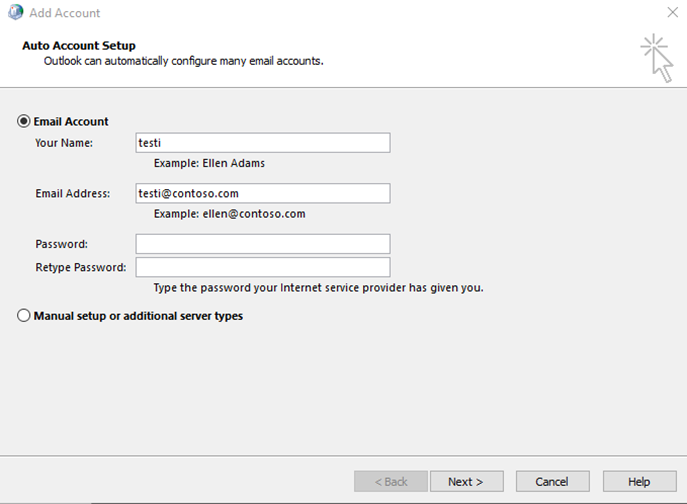Open Help for this dialog

(639, 482)
